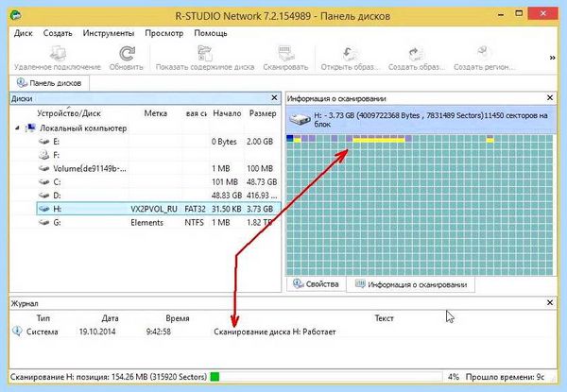This screenshot has height=392, width=567.
Task: Start scan with Сканировать toolbar icon
Action: (285, 54)
